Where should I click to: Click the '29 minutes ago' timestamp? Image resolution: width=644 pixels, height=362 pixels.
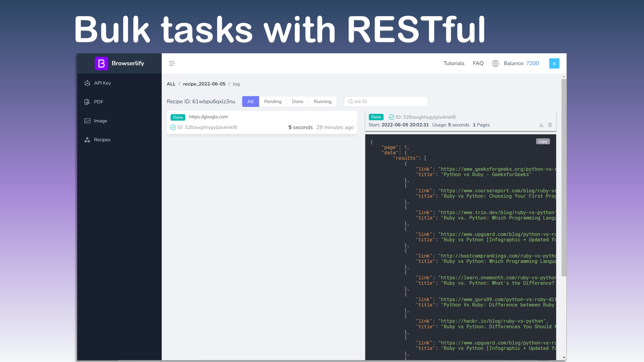click(x=335, y=127)
